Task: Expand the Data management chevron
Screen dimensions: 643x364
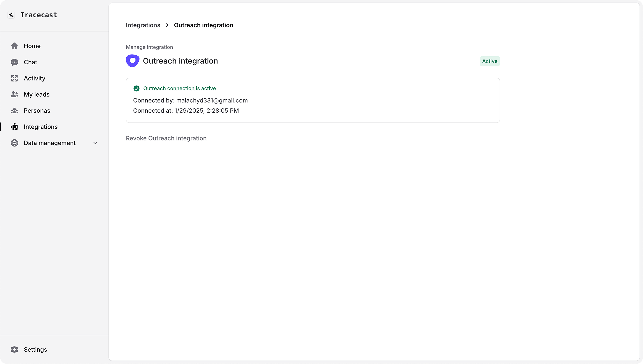Action: (x=95, y=143)
